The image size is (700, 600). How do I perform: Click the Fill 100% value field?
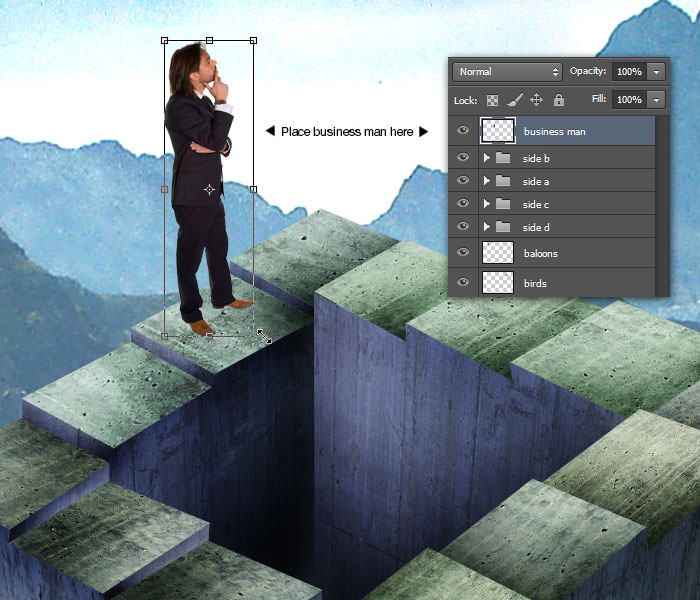coord(629,100)
